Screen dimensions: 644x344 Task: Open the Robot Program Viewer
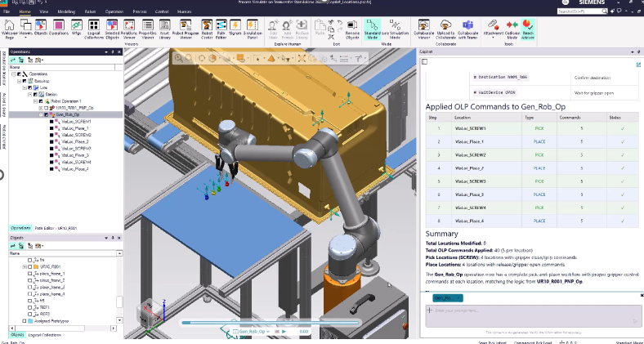point(186,29)
